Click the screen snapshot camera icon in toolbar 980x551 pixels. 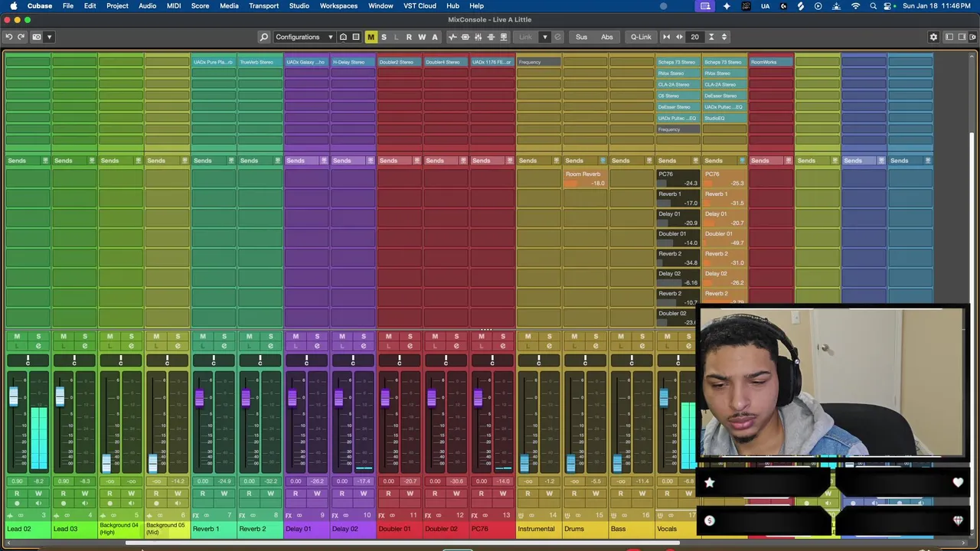coord(37,37)
